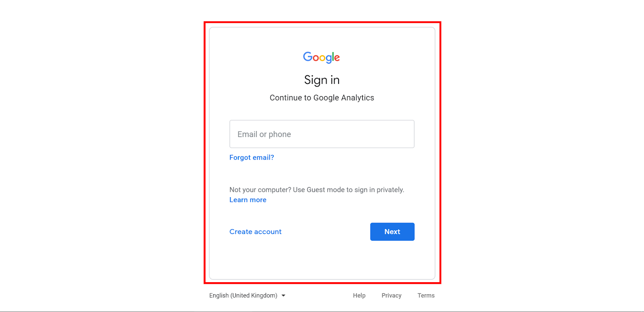The height and width of the screenshot is (312, 644).
Task: Click the lowercase blue g in the Google logo
Action: point(328,59)
